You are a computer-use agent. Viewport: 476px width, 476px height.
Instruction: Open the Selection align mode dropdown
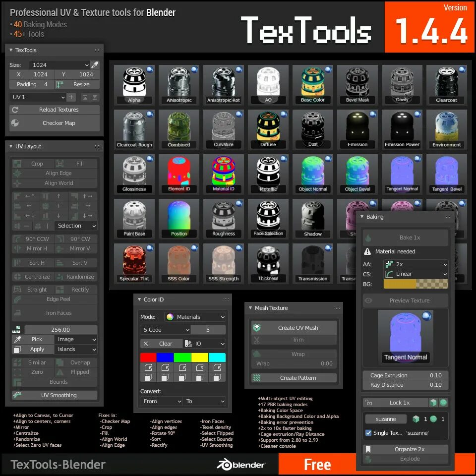coord(76,226)
